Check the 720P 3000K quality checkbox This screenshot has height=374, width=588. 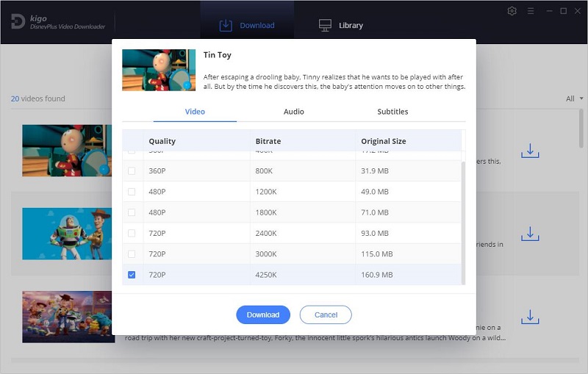tap(132, 254)
